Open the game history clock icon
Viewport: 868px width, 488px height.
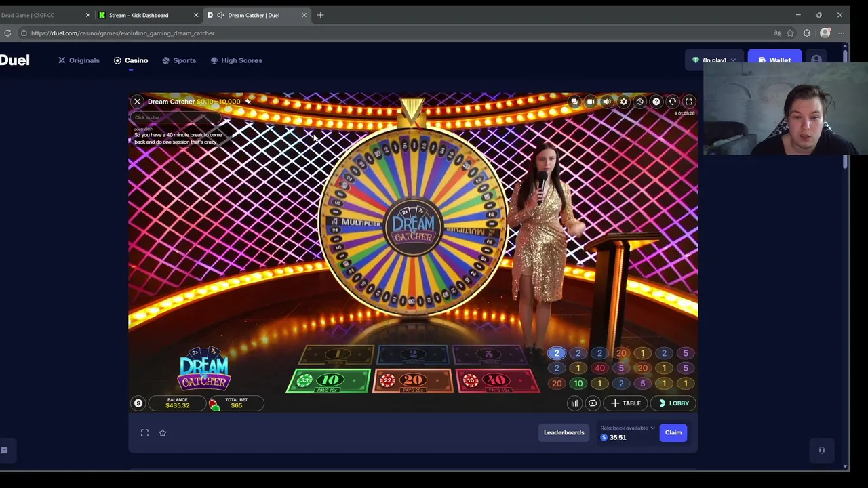coord(639,102)
